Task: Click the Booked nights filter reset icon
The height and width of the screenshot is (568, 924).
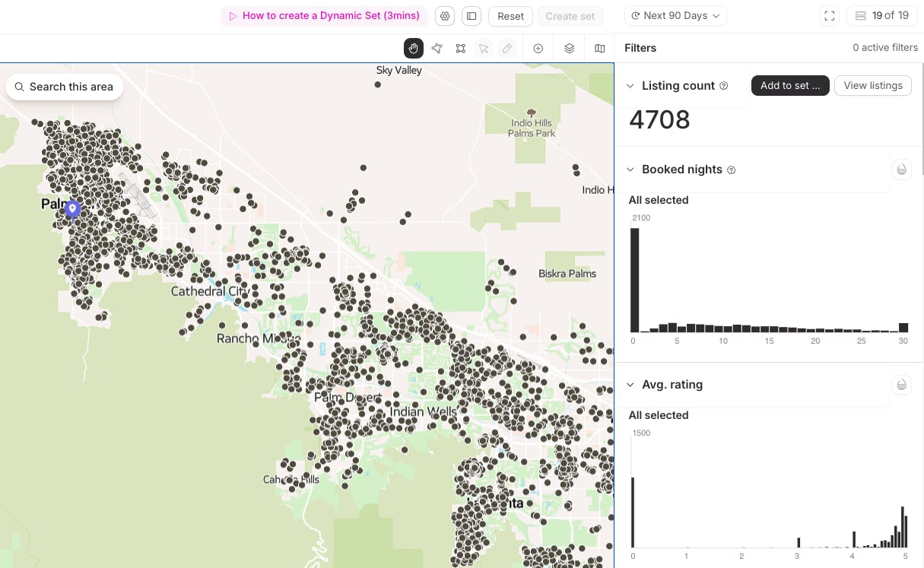Action: 902,170
